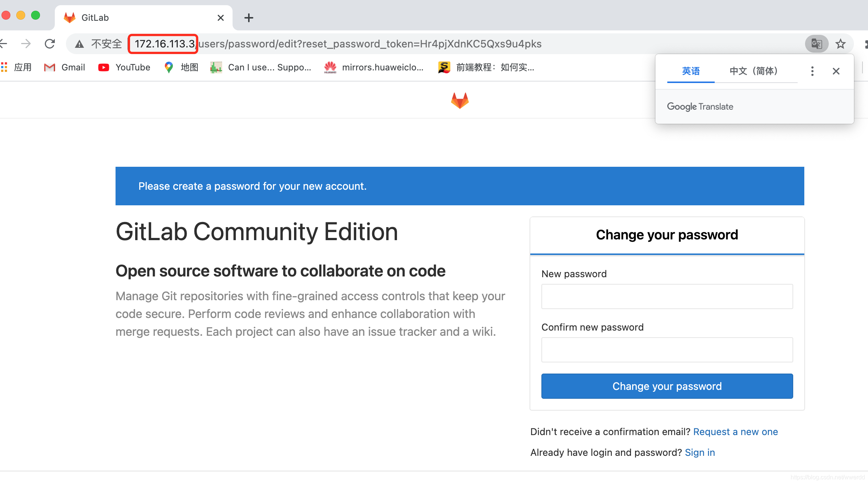Click the GitLab tab title
Screen dimensions: 868x484
pyautogui.click(x=95, y=18)
